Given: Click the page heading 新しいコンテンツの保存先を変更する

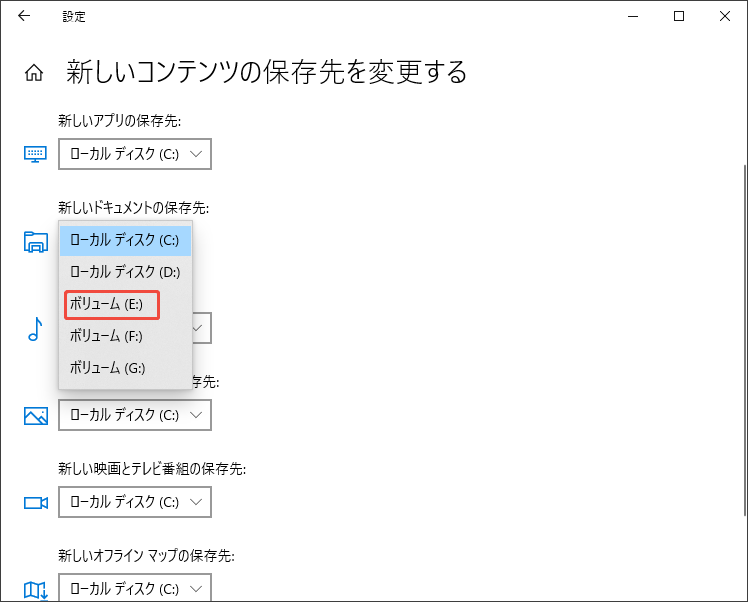Looking at the screenshot, I should (266, 73).
